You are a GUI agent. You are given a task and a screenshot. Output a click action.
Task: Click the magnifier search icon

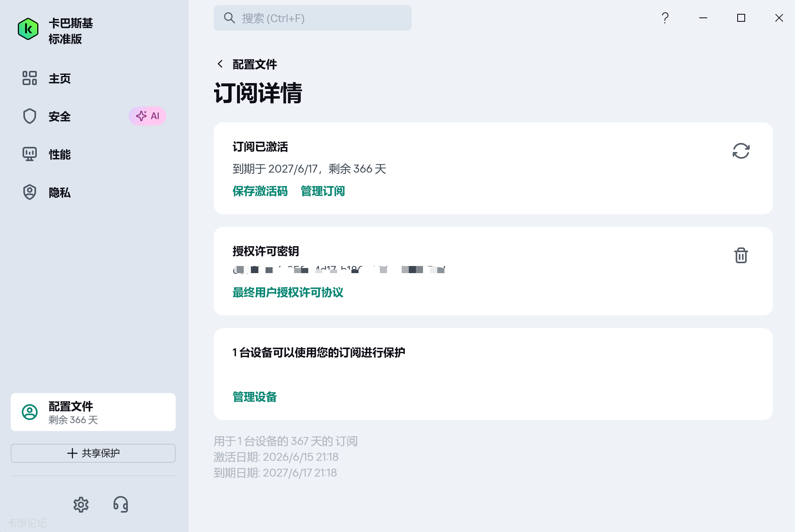click(230, 18)
